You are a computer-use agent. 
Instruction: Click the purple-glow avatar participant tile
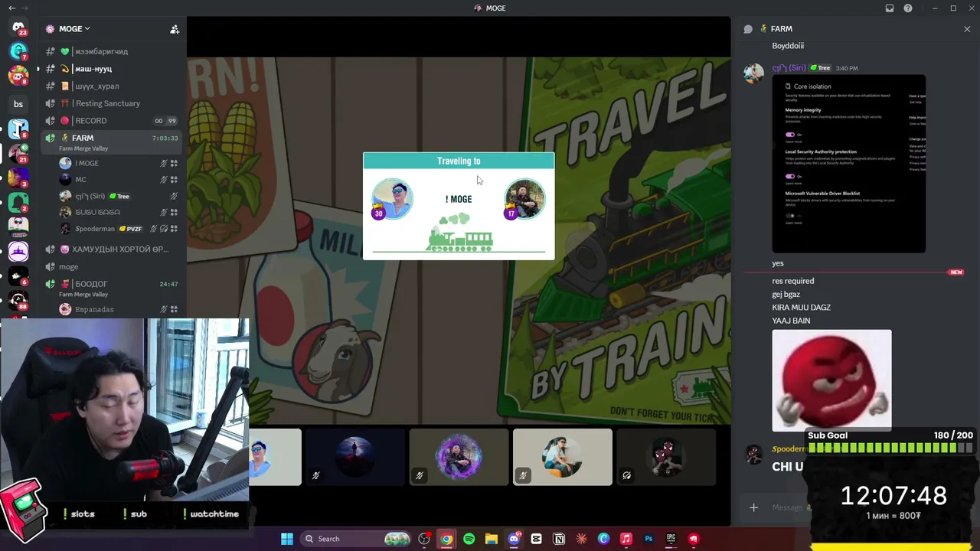(x=459, y=457)
